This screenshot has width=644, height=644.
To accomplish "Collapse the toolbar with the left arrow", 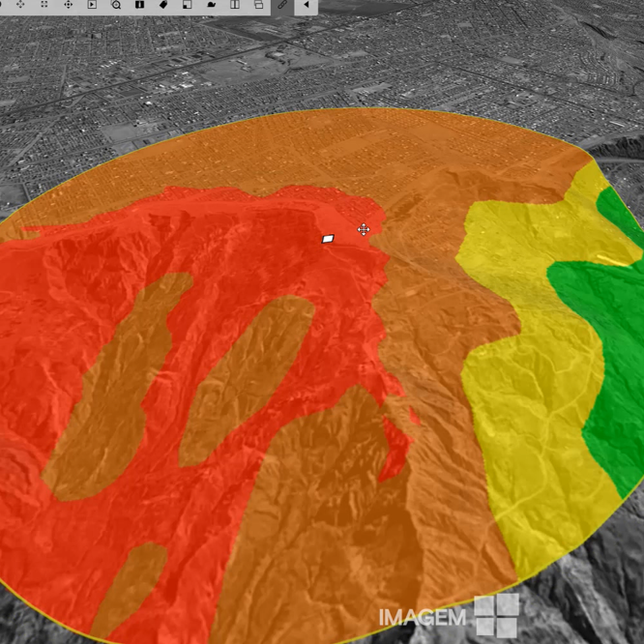I will [306, 5].
